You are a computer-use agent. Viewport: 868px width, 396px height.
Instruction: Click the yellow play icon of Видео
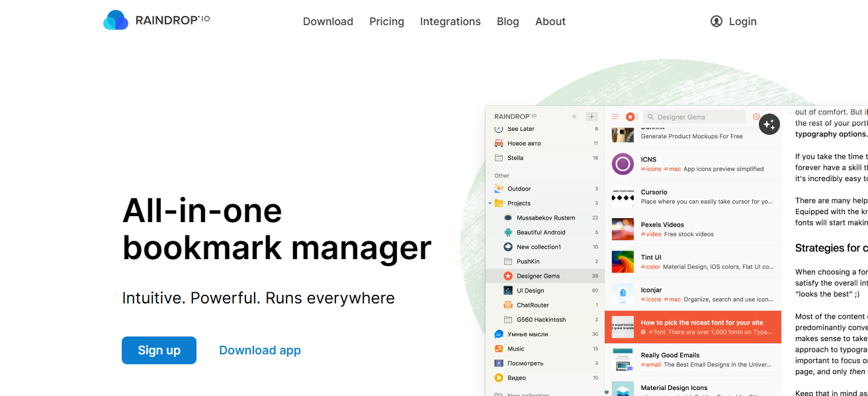(499, 377)
